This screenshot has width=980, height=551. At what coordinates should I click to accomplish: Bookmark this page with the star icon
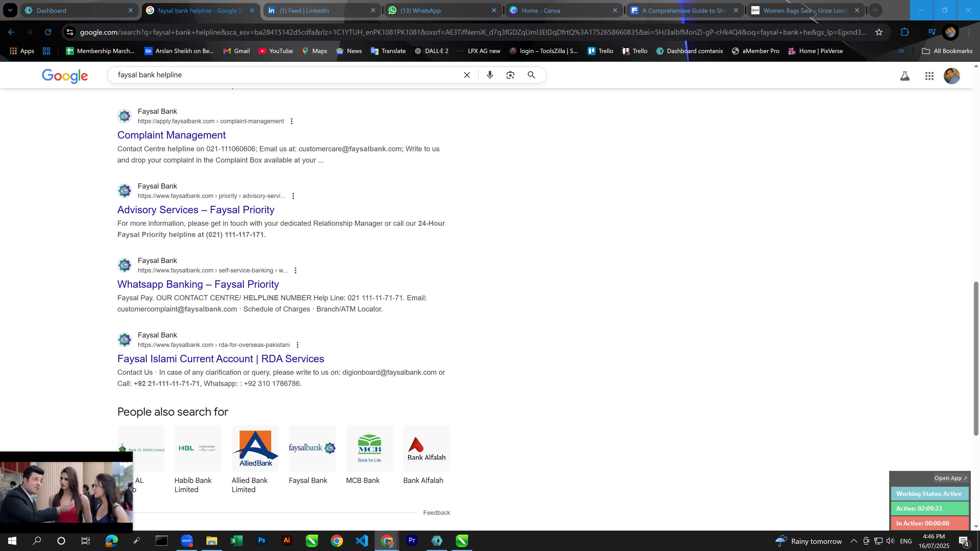pyautogui.click(x=879, y=32)
